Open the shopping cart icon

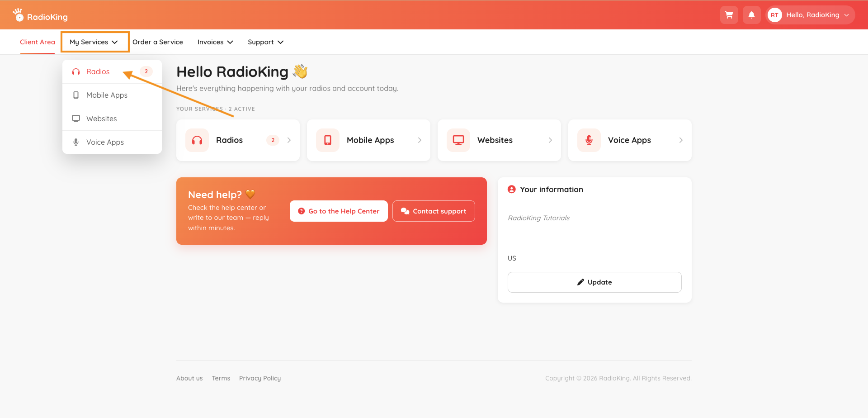pyautogui.click(x=729, y=15)
